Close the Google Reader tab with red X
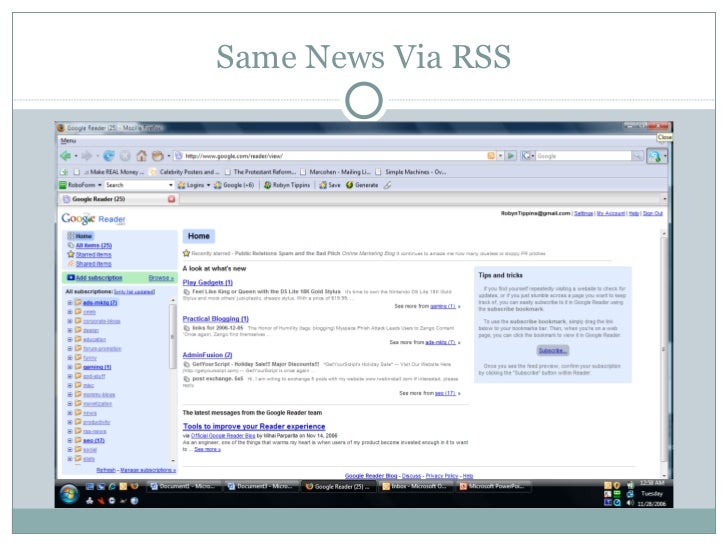The height and width of the screenshot is (546, 728). tap(171, 199)
